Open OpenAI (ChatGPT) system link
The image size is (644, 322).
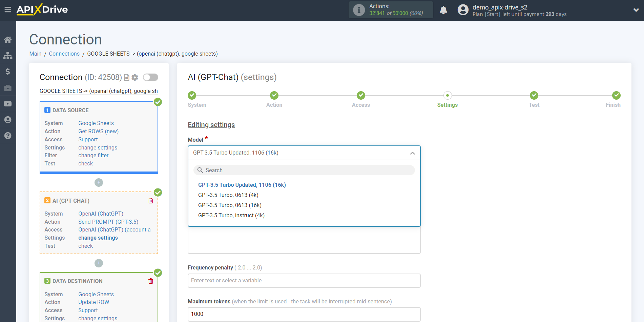click(x=101, y=214)
